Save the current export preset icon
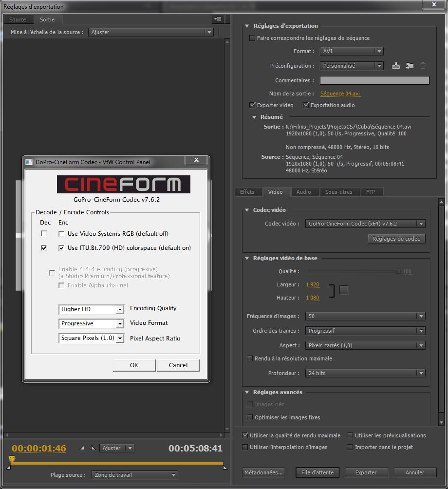This screenshot has height=489, width=448. 395,65
